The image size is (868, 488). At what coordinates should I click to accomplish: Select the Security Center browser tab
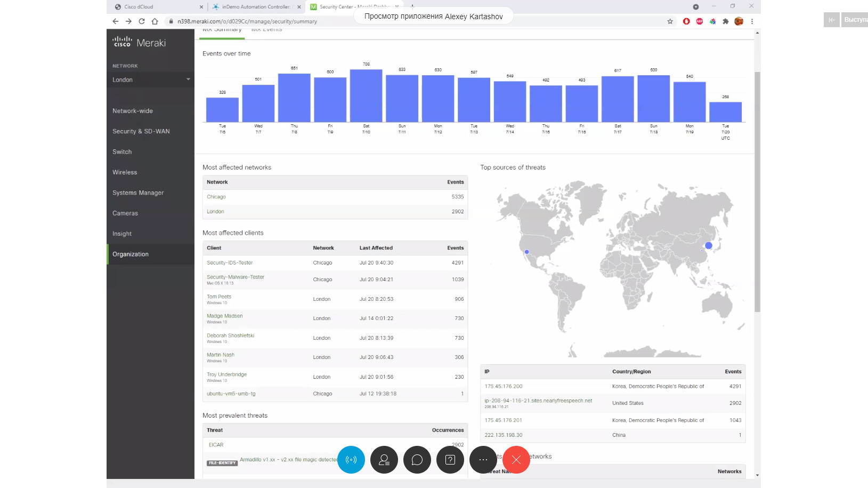354,7
